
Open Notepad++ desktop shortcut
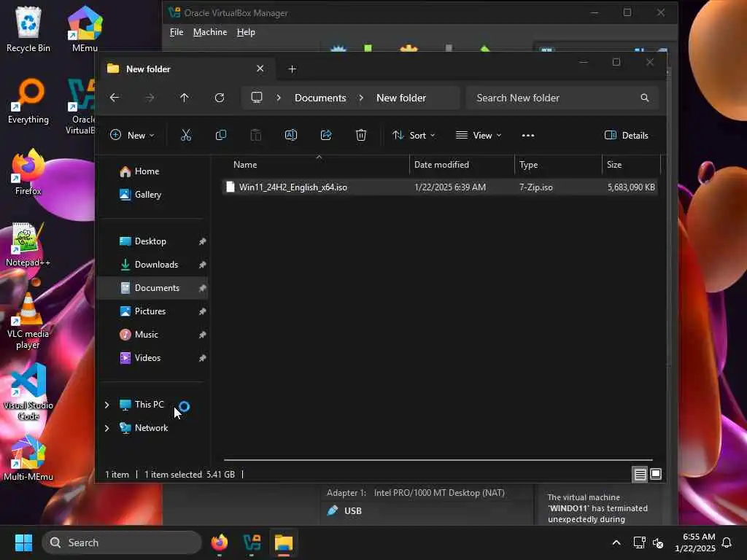[x=28, y=244]
